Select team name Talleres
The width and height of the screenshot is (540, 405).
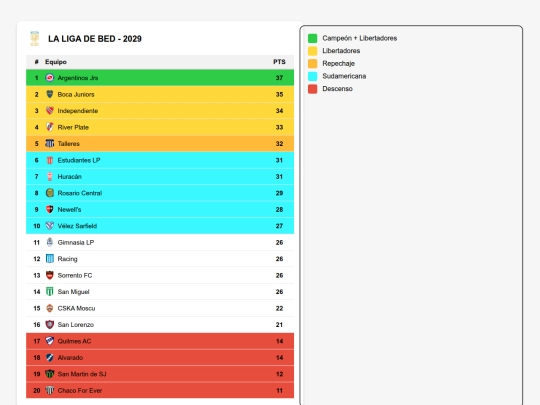(x=69, y=144)
